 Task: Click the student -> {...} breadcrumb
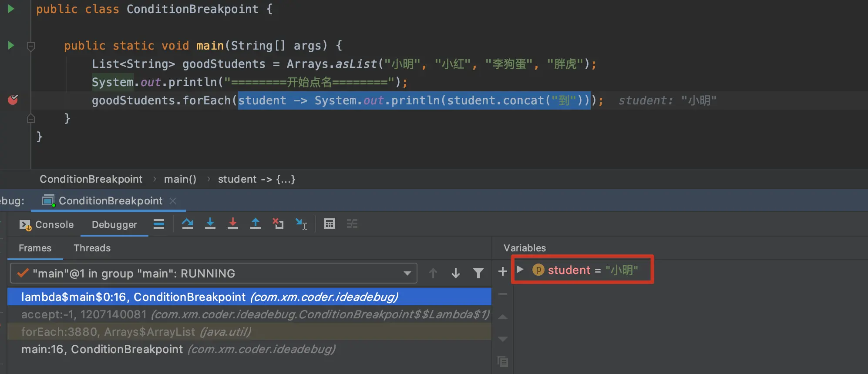coord(257,179)
